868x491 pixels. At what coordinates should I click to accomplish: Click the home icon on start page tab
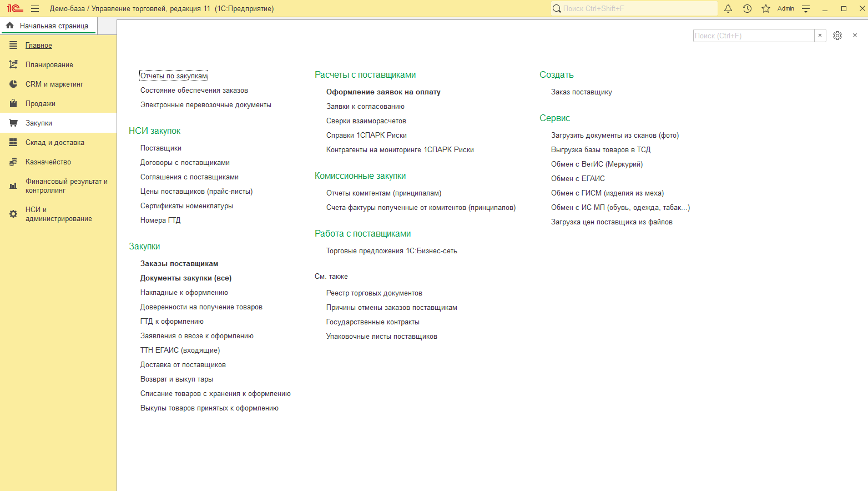(9, 26)
